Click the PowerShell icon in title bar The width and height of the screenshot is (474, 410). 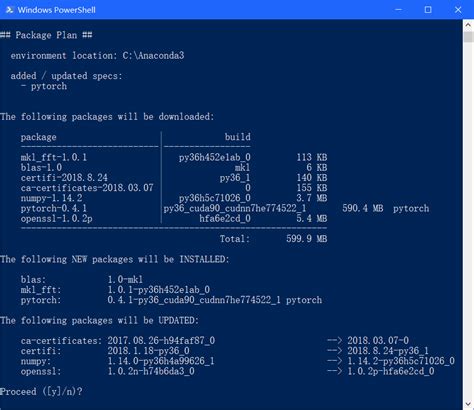[x=10, y=10]
